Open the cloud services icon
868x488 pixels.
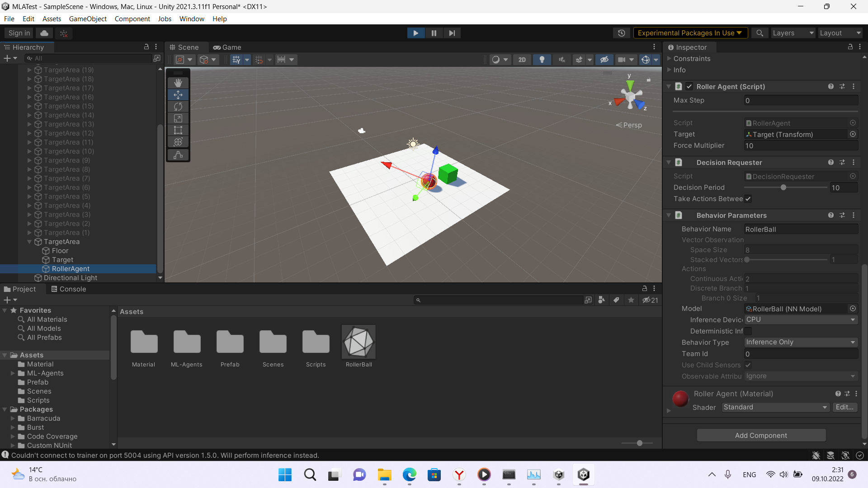pyautogui.click(x=44, y=33)
